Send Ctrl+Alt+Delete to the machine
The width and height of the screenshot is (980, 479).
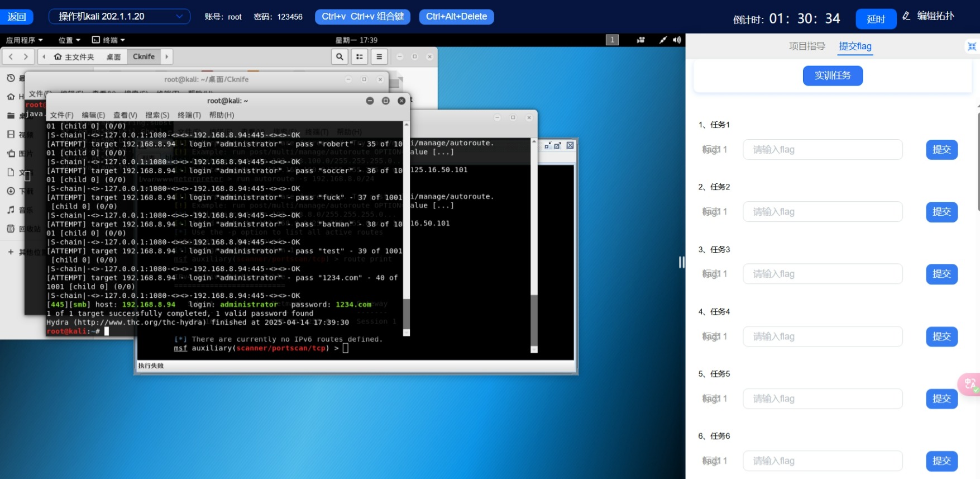pos(456,17)
